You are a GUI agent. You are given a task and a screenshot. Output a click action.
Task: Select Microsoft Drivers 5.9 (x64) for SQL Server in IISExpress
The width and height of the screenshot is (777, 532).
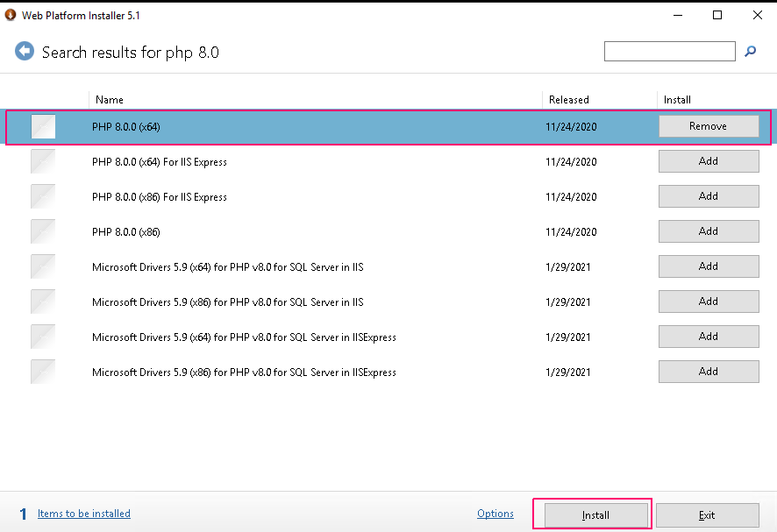244,337
